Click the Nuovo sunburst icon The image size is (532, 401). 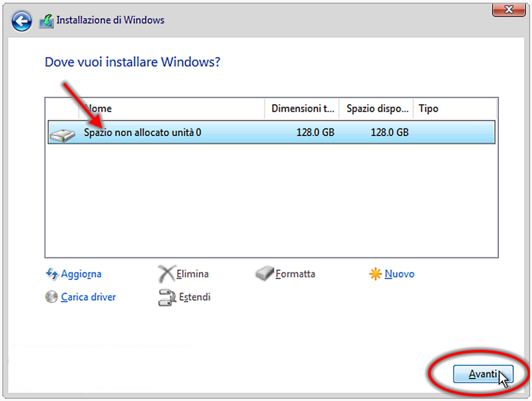click(x=375, y=274)
